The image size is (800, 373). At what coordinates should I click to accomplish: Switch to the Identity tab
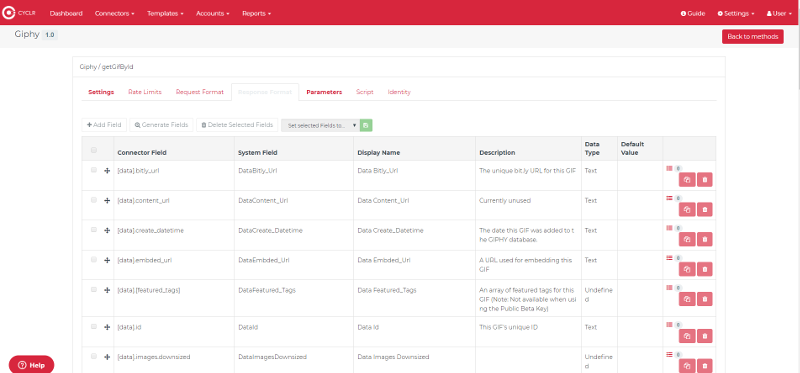click(x=399, y=92)
